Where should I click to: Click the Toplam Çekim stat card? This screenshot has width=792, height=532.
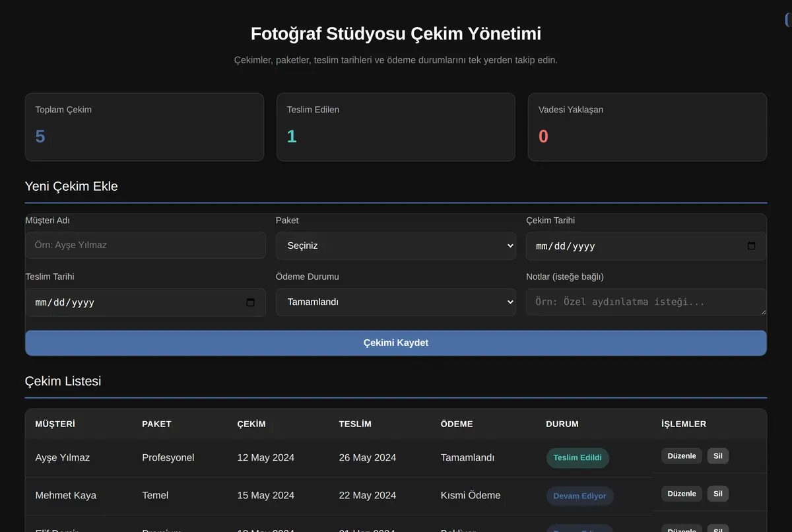point(145,127)
